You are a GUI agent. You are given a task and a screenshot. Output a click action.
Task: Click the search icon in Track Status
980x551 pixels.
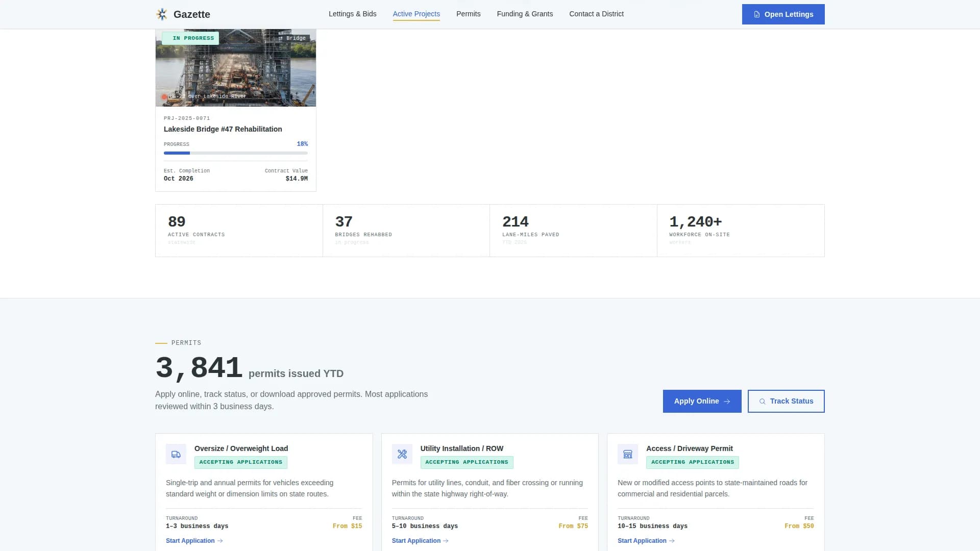pos(762,402)
